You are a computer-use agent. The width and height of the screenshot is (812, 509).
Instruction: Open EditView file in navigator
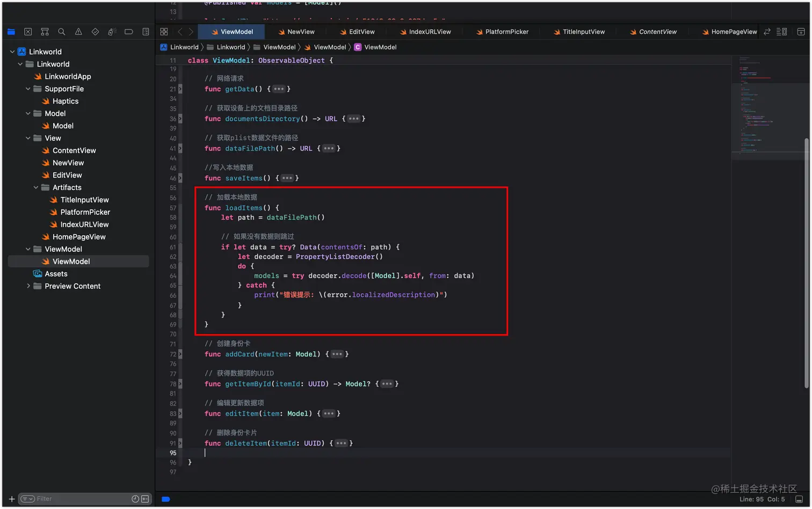(67, 175)
